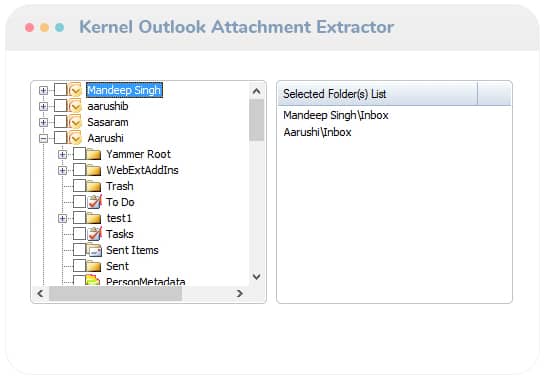Select the Aarushi label
Screen dimensions: 545x380
[x=105, y=138]
